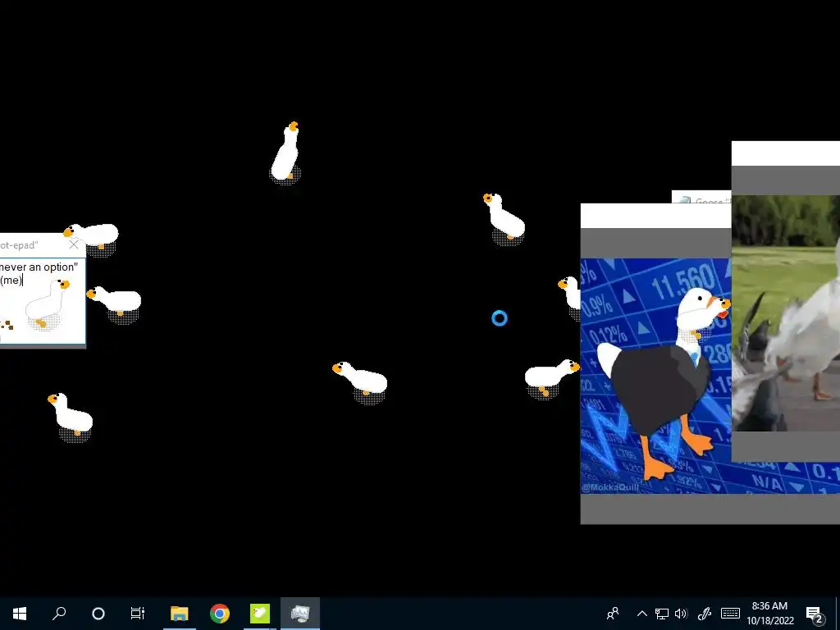The image size is (840, 630).
Task: Click the "ot-epad" title text
Action: coord(20,245)
